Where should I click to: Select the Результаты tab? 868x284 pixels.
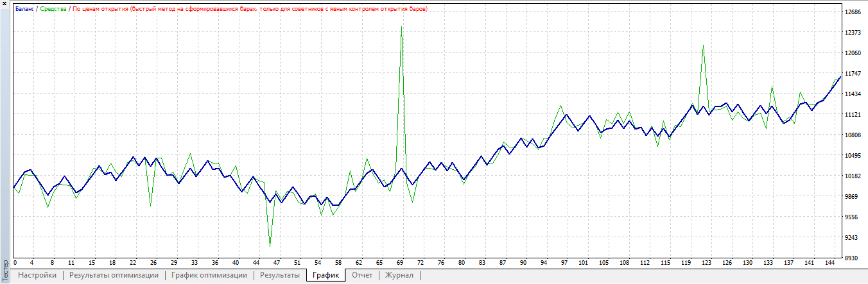click(x=279, y=276)
